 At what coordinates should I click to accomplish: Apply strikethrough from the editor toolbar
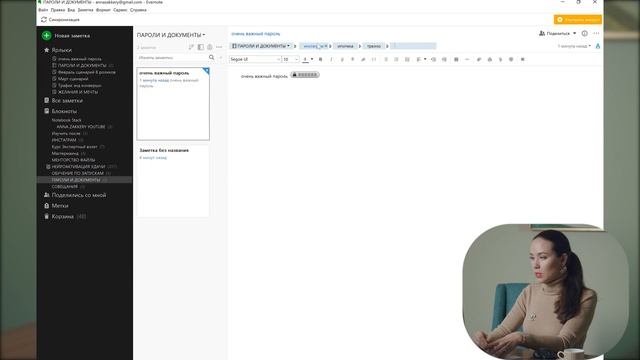[x=353, y=59]
